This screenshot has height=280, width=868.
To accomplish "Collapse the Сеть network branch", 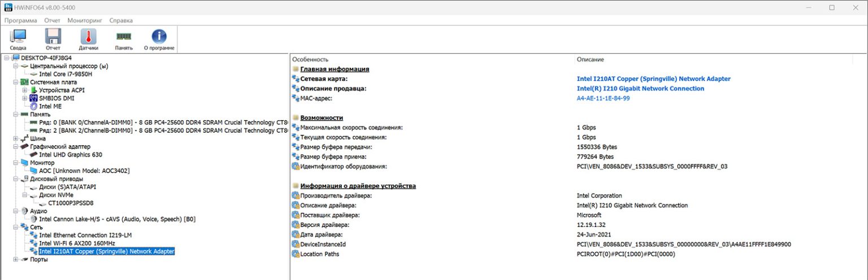I will (15, 227).
